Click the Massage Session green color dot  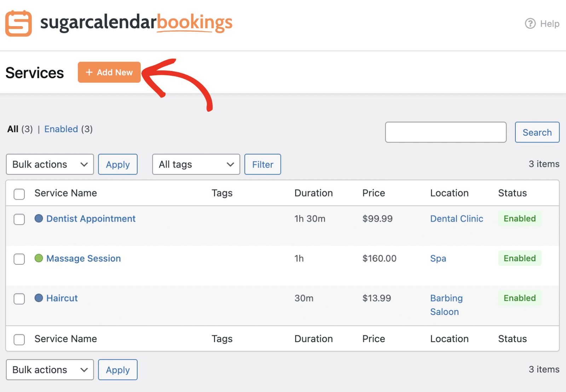point(39,258)
